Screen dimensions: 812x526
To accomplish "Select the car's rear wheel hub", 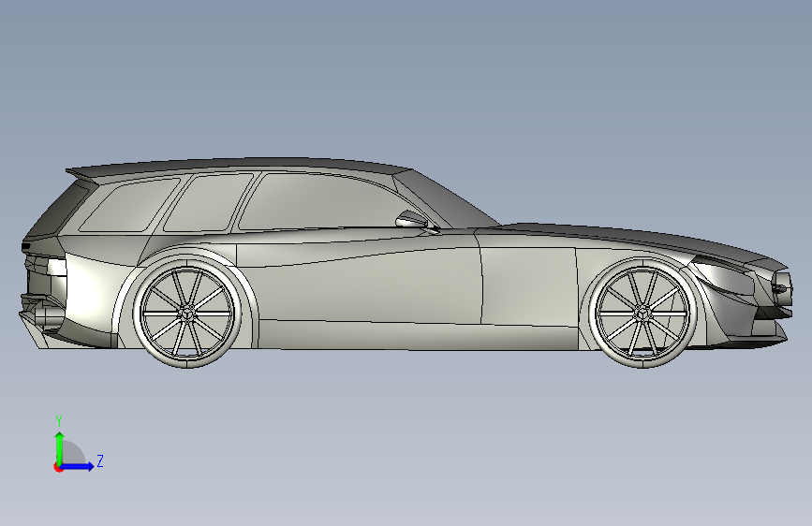I will coord(186,313).
